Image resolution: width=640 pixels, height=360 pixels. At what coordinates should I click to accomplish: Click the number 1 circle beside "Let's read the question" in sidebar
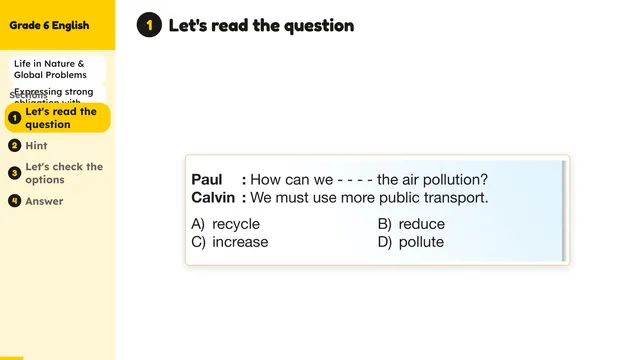15,118
